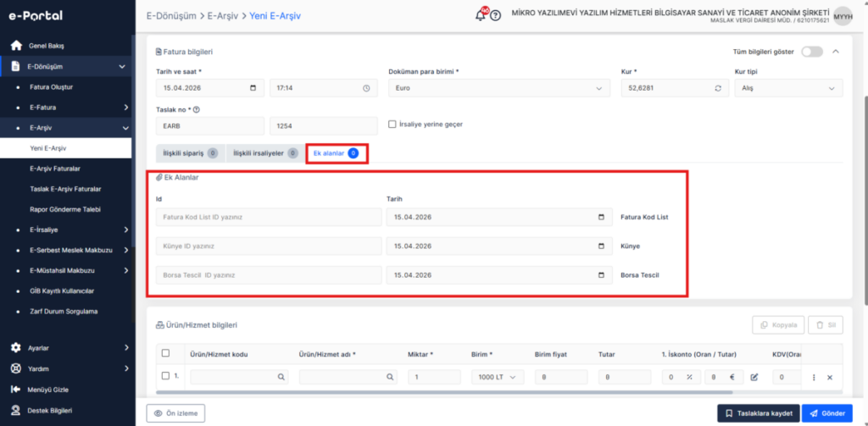Click the Ön izleme button

[175, 413]
